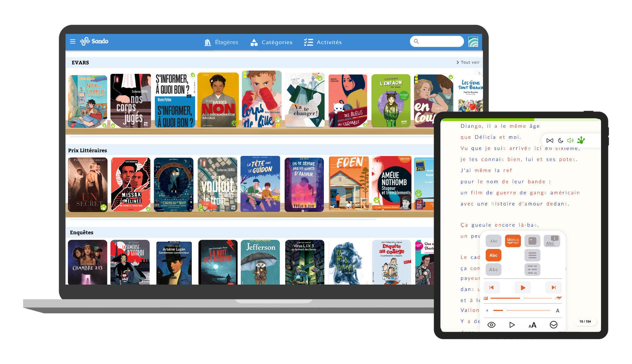Toggle the Abc word info button
This screenshot has width=632, height=364.
(x=552, y=241)
